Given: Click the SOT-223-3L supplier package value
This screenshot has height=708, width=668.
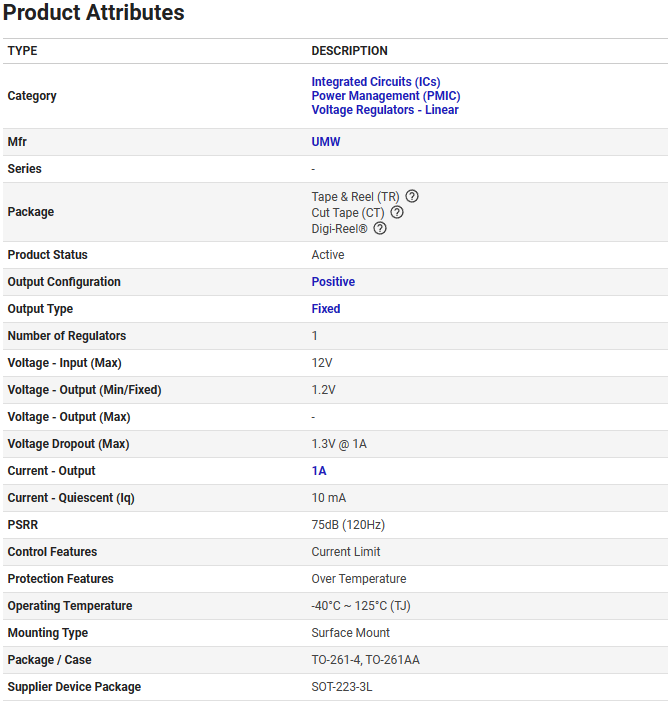Looking at the screenshot, I should [342, 687].
